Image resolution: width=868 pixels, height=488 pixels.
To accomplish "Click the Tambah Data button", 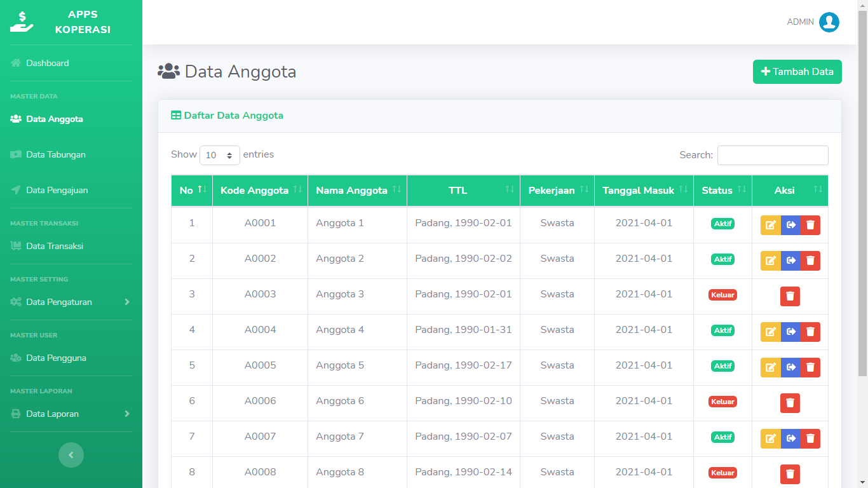I will tap(797, 72).
